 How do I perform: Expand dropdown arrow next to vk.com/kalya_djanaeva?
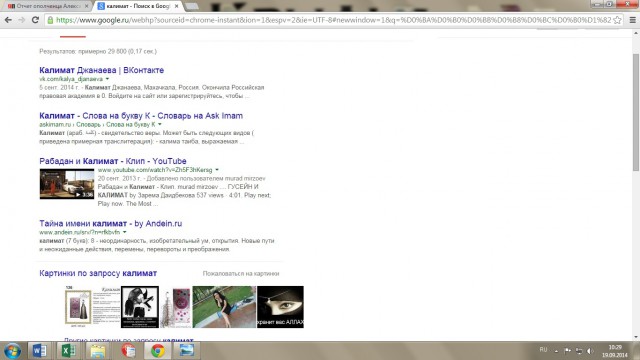tap(107, 79)
